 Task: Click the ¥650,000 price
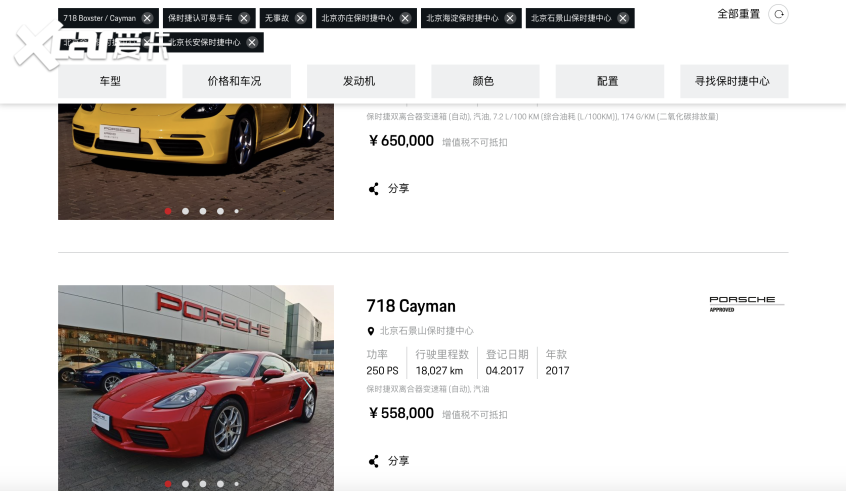[x=401, y=141]
